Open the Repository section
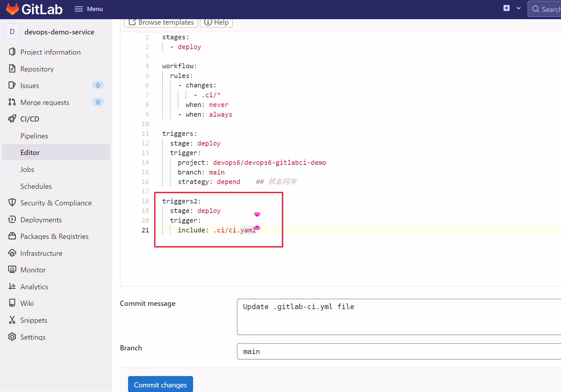 tap(37, 69)
